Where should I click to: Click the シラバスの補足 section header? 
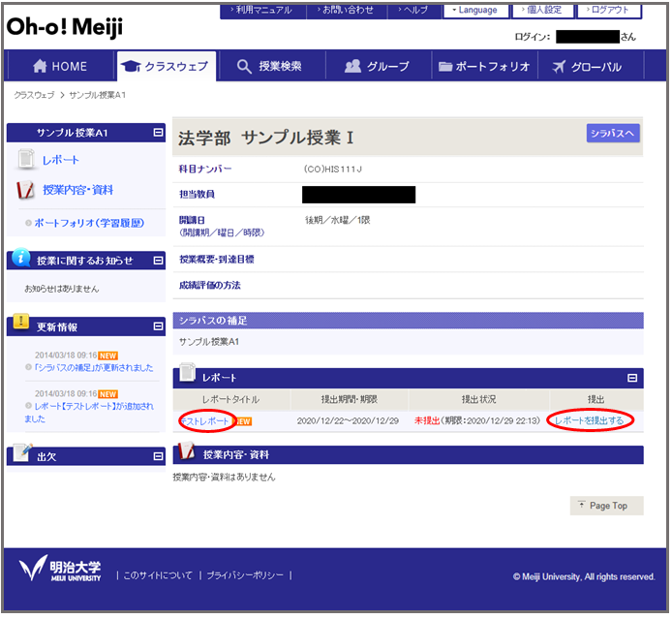tap(408, 321)
